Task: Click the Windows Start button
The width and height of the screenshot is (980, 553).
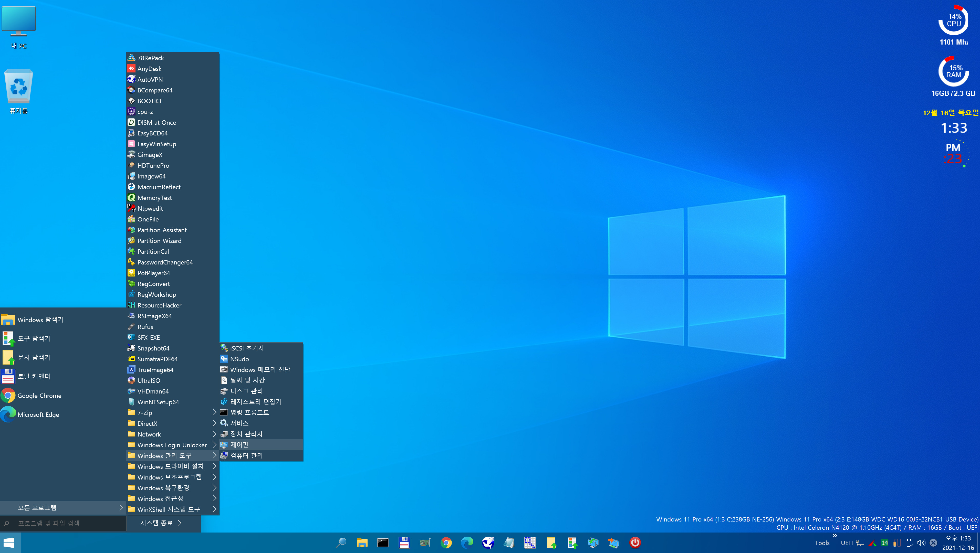Action: [x=10, y=543]
